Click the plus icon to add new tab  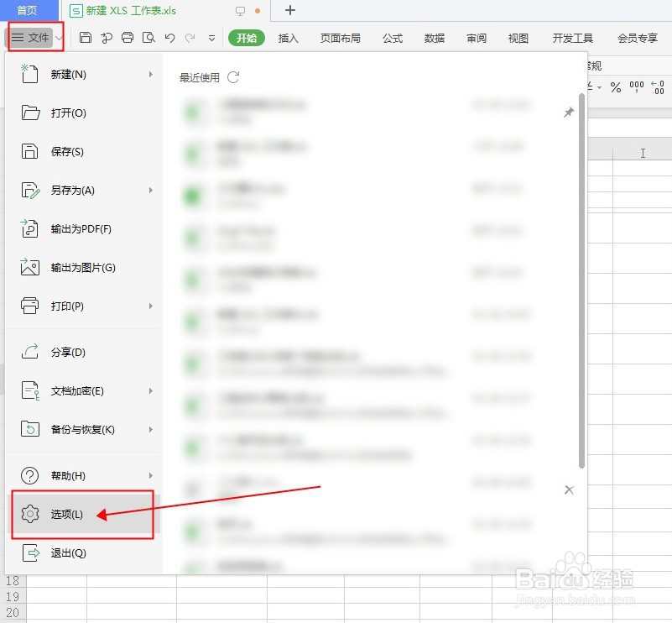[x=290, y=10]
